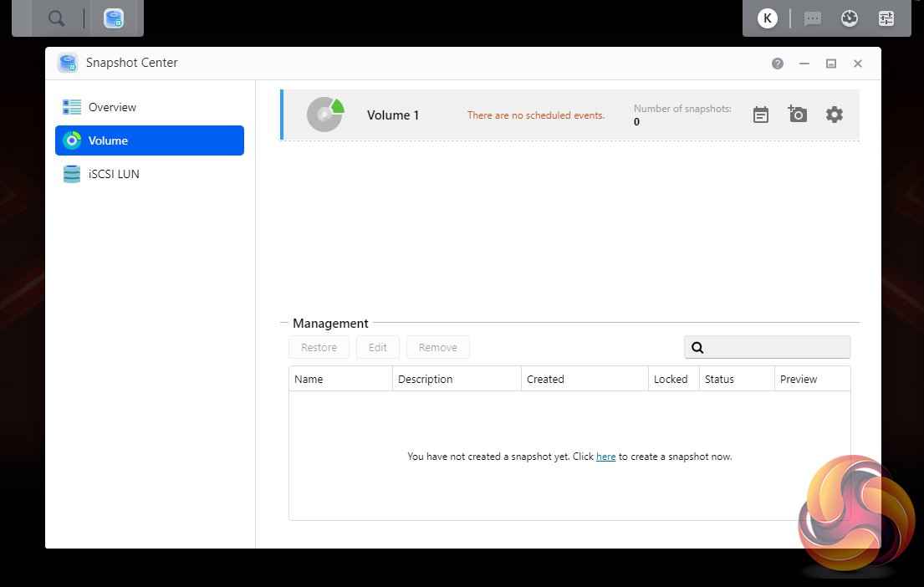Click the help question mark icon

click(x=778, y=64)
